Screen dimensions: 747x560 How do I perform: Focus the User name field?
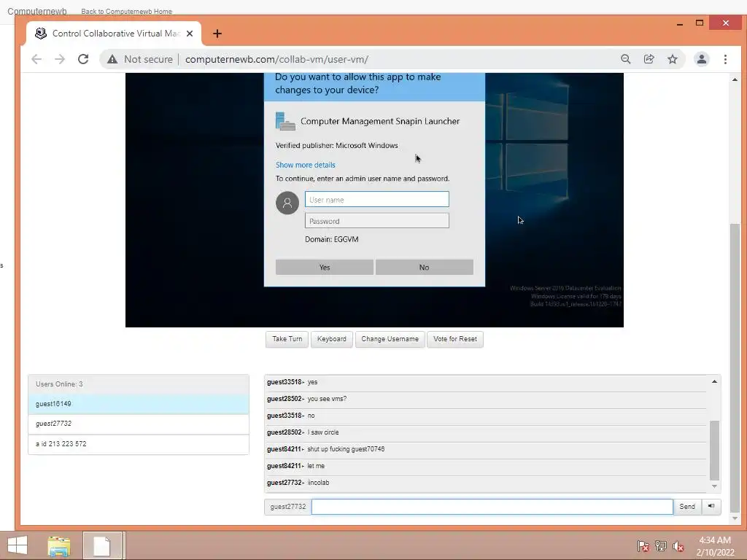377,200
